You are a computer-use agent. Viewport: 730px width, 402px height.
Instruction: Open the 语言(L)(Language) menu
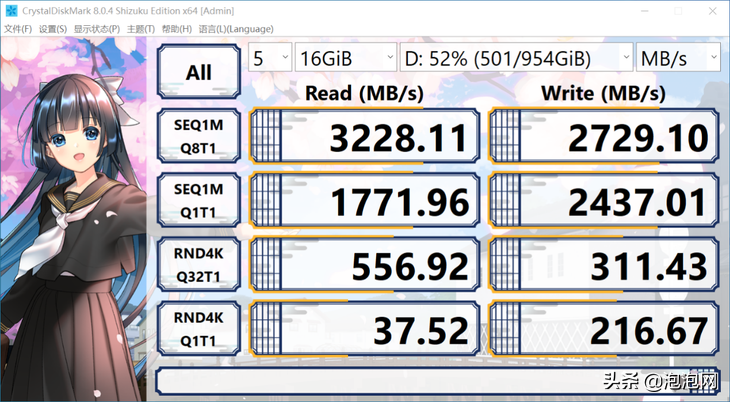coord(236,29)
